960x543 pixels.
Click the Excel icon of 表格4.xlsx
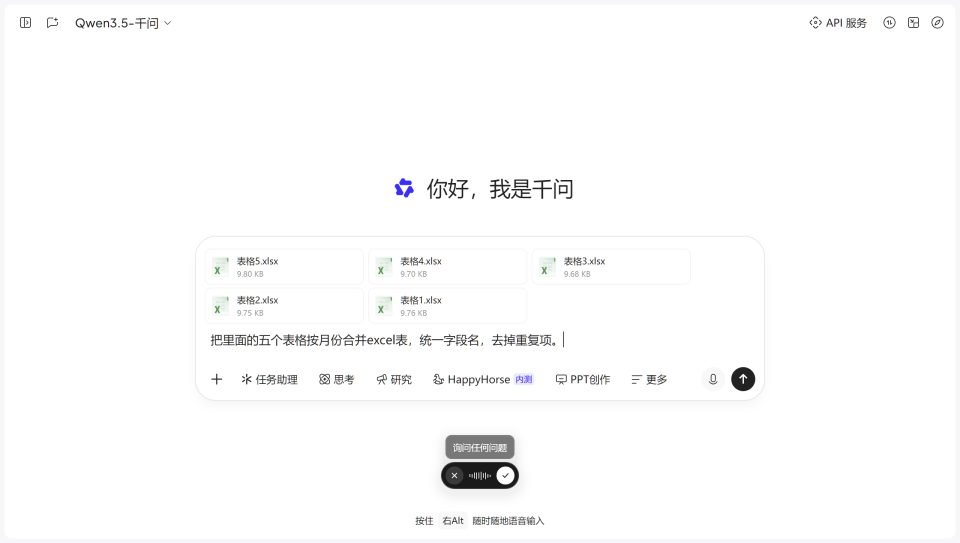click(384, 267)
